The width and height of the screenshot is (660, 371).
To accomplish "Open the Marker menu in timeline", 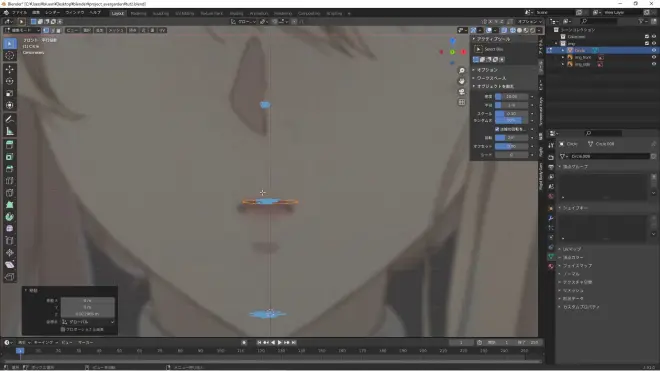I will [85, 342].
